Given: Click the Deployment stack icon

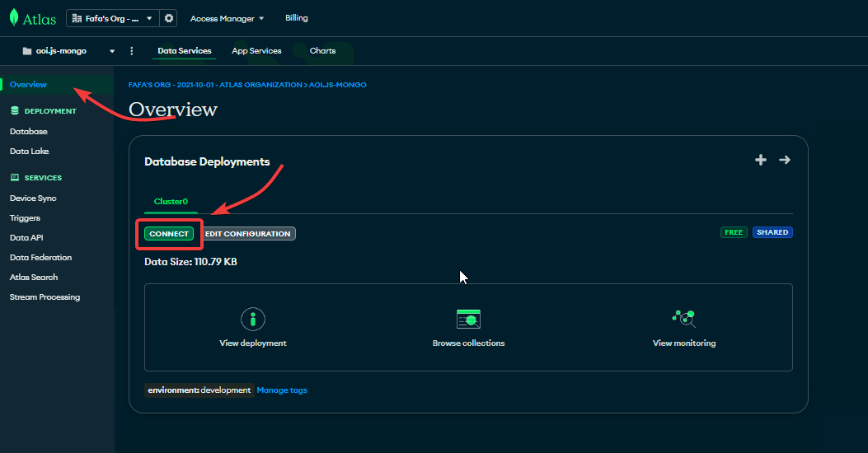Looking at the screenshot, I should (15, 111).
